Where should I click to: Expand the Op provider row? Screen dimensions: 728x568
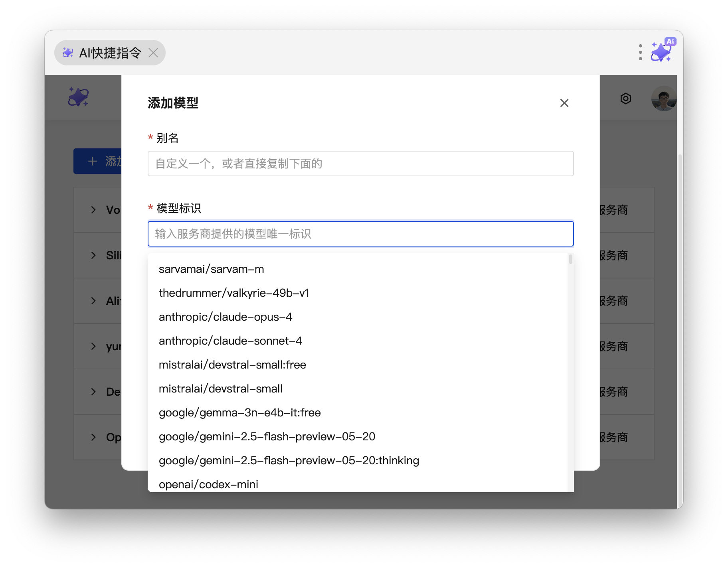pos(93,437)
